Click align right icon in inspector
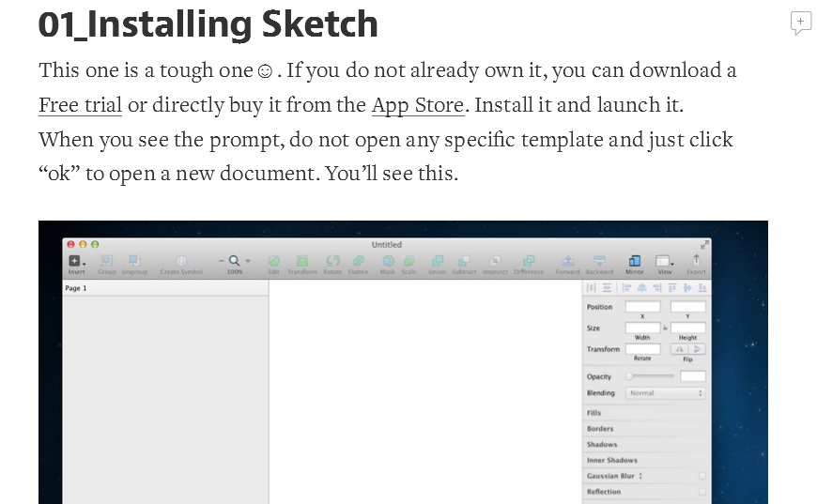This screenshot has width=817, height=504. click(x=657, y=288)
